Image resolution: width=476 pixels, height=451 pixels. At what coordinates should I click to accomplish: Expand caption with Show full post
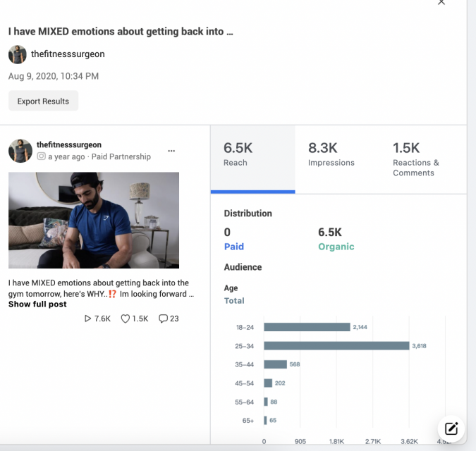point(37,304)
